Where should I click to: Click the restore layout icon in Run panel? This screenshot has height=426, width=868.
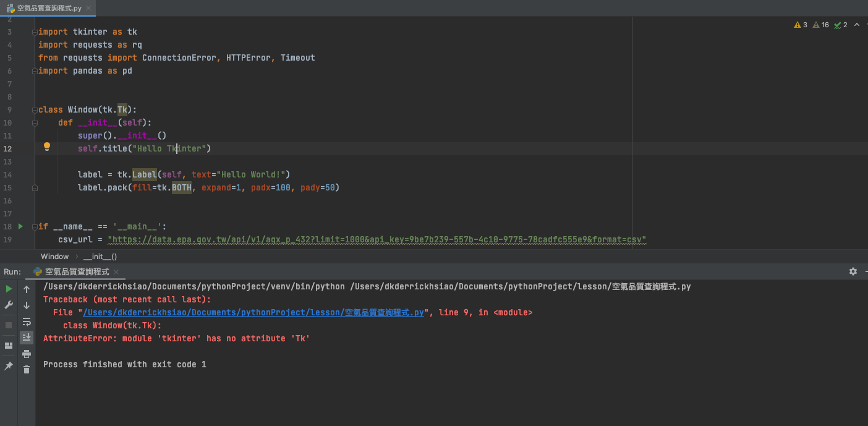point(9,346)
